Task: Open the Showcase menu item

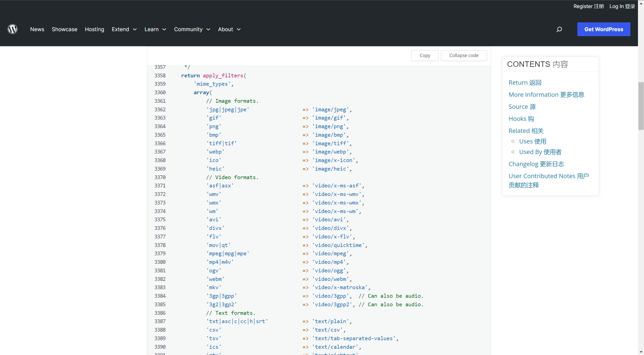Action: point(64,29)
